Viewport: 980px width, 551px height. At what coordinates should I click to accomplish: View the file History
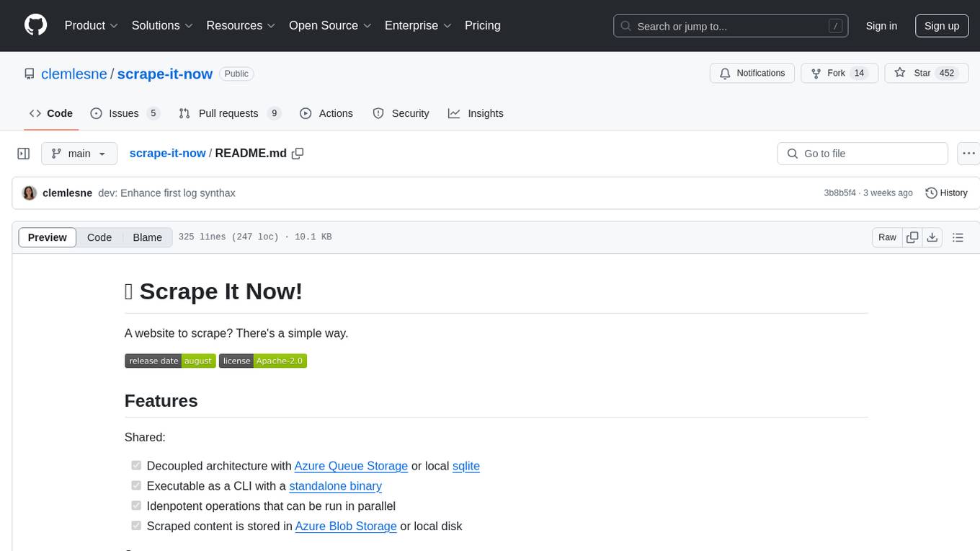(946, 193)
